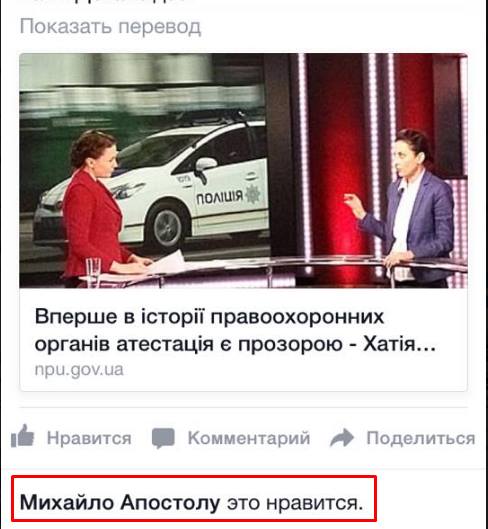
Task: Open Михайло Апостолу profile name
Action: [x=120, y=503]
